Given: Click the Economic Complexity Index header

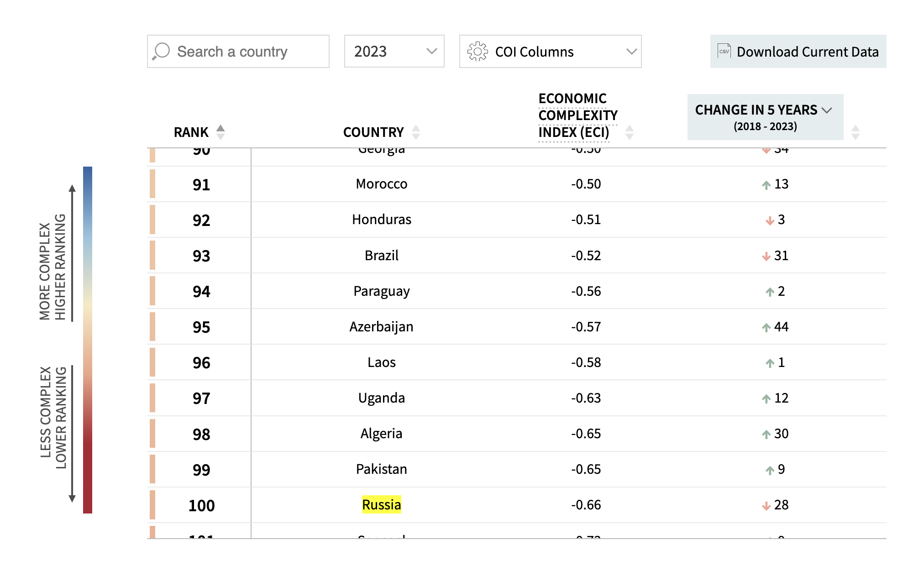Looking at the screenshot, I should (578, 115).
